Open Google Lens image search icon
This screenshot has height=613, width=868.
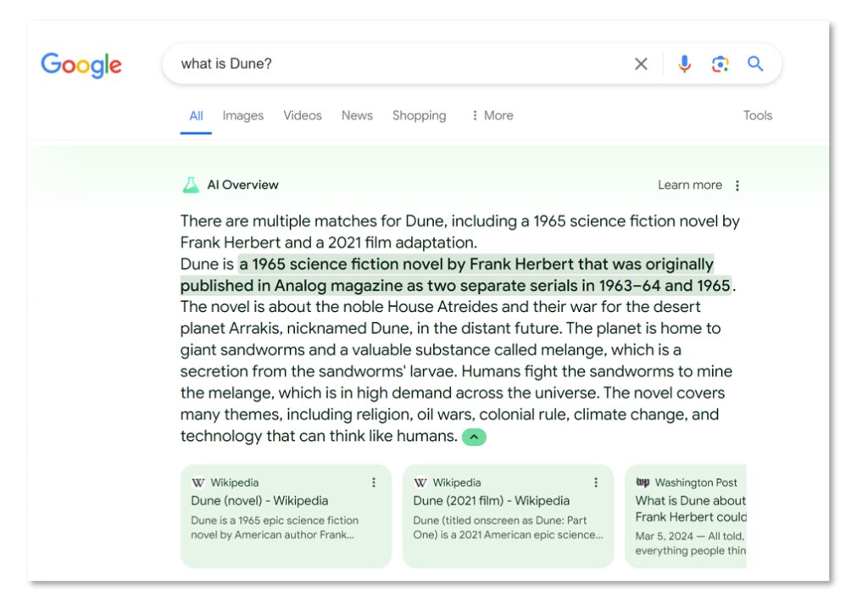720,64
